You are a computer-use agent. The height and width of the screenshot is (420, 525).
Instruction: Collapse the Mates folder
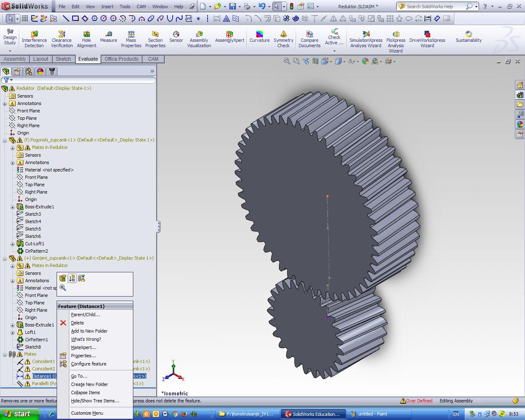pyautogui.click(x=5, y=354)
